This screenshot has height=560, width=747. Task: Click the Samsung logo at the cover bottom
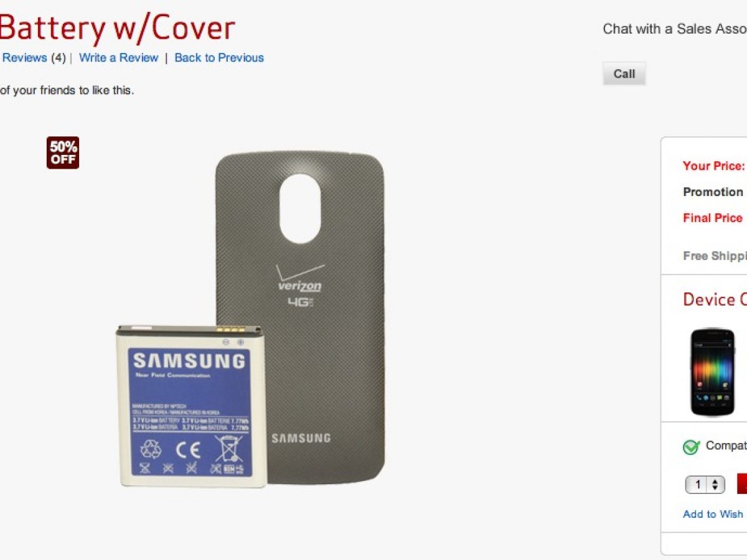pyautogui.click(x=301, y=438)
